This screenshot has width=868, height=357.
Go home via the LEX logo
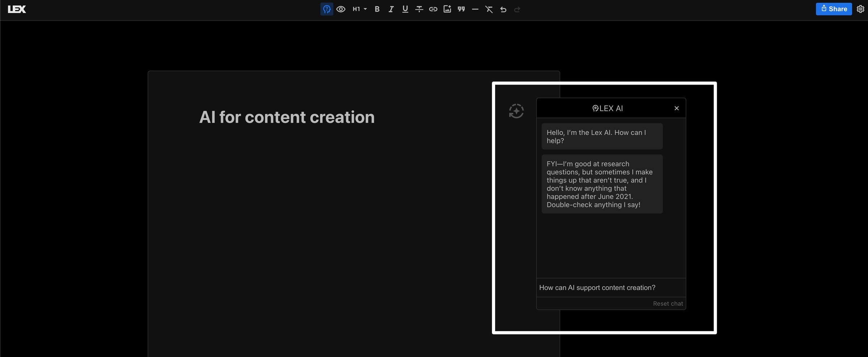click(17, 9)
